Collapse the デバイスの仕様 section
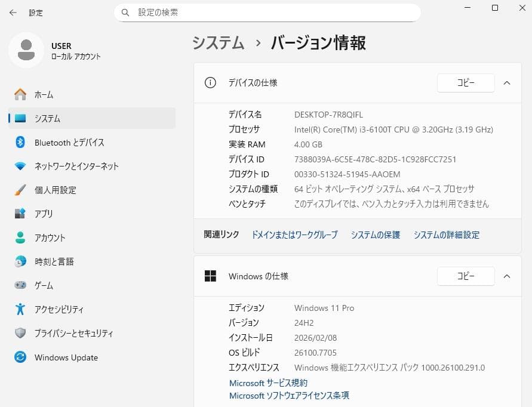532x407 pixels. (507, 83)
